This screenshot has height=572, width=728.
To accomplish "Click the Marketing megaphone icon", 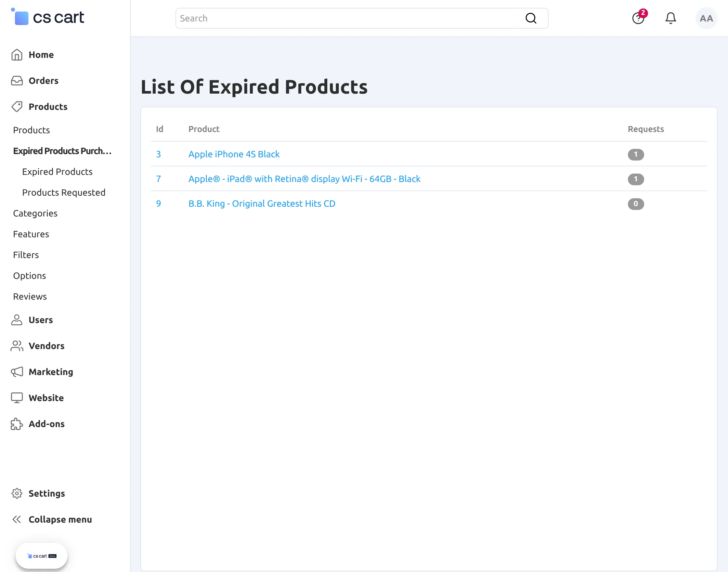I will coord(17,372).
